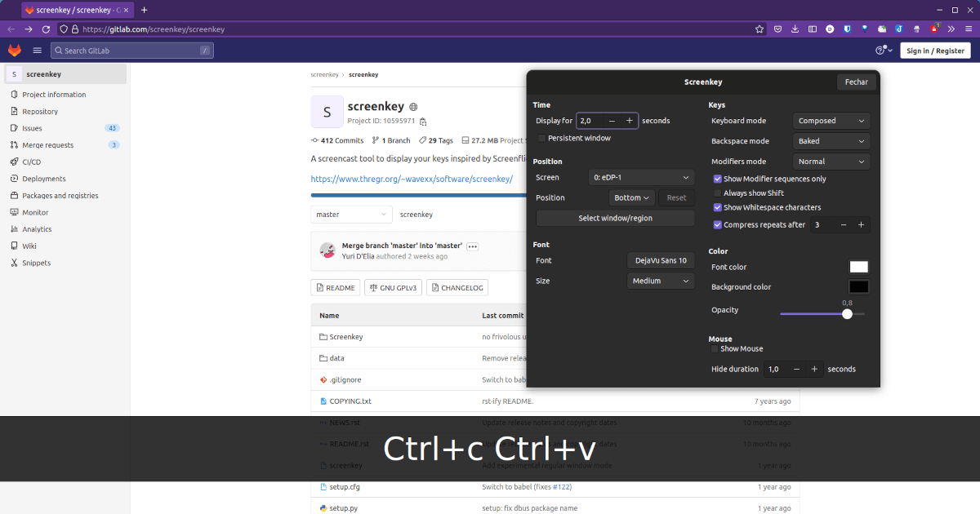Reload the page with the browser refresh icon
The height and width of the screenshot is (514, 980).
tap(46, 29)
